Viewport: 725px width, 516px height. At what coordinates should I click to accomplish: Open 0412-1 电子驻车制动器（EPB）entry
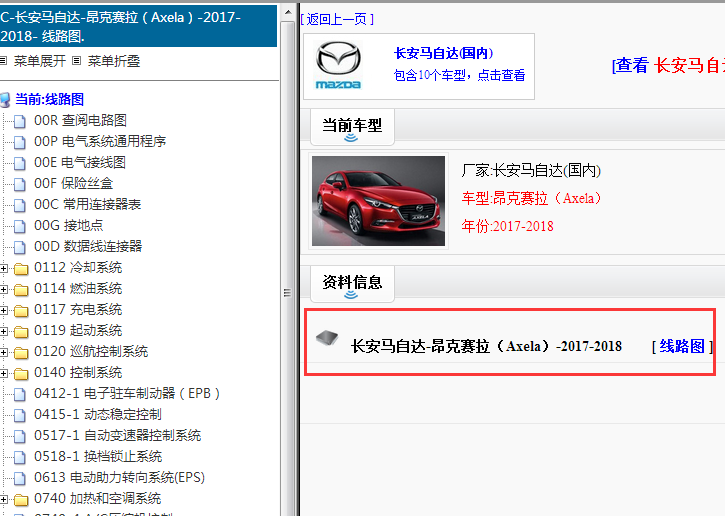(x=127, y=393)
